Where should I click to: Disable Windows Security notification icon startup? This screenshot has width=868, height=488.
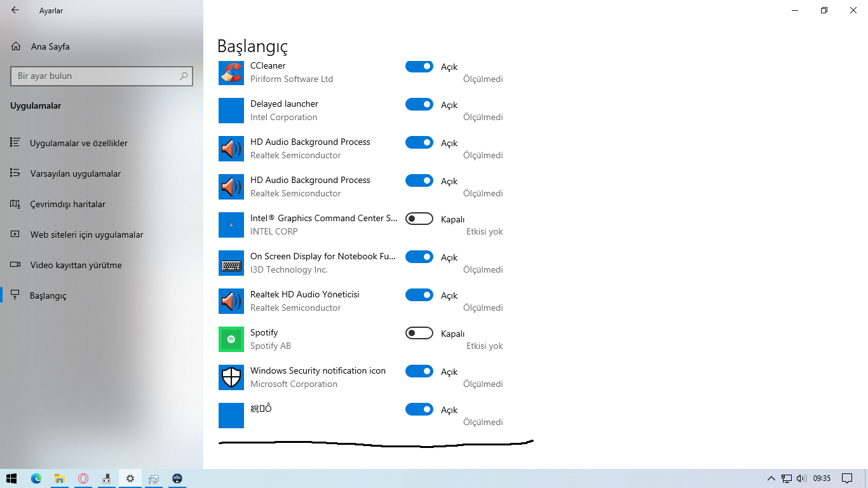(x=419, y=371)
